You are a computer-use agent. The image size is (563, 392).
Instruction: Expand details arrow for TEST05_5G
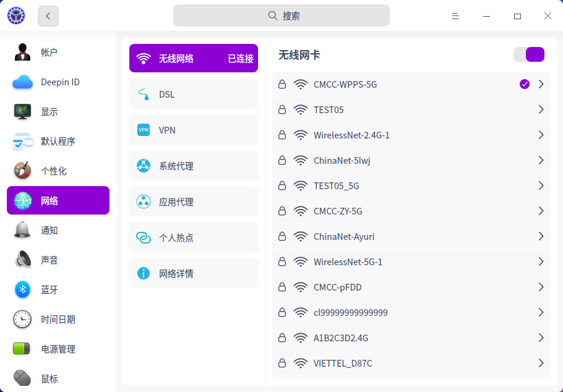pos(541,185)
